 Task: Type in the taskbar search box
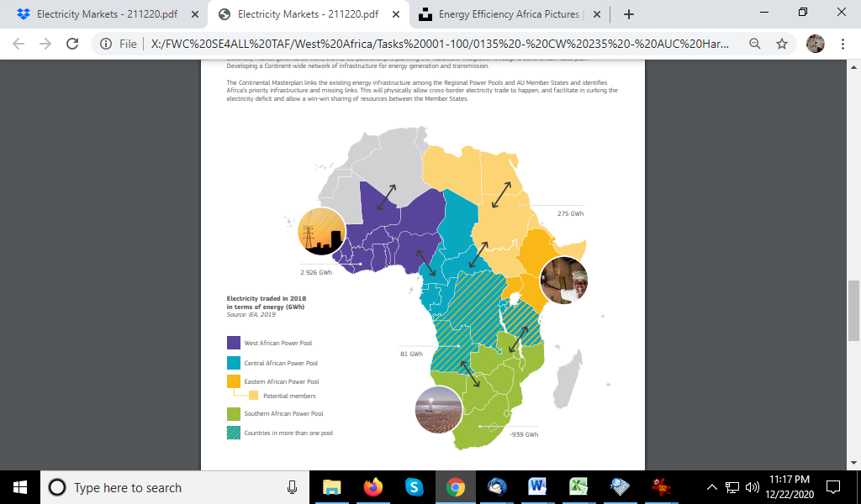click(175, 487)
